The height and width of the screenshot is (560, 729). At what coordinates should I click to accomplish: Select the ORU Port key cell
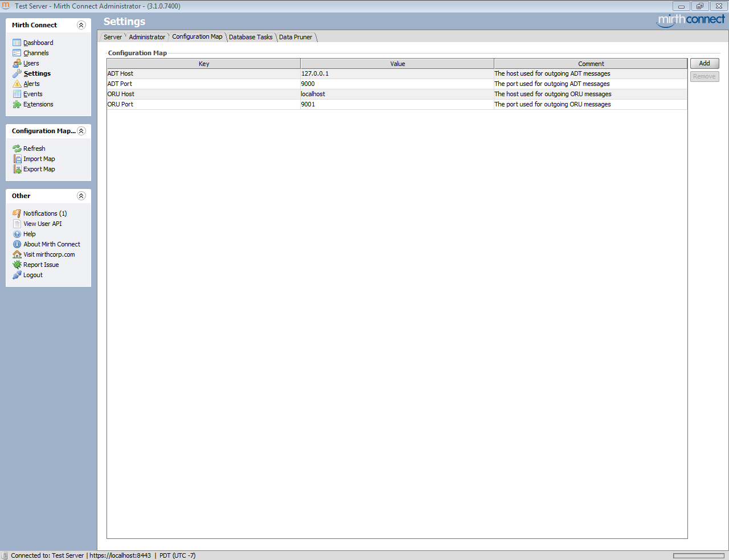click(x=204, y=104)
